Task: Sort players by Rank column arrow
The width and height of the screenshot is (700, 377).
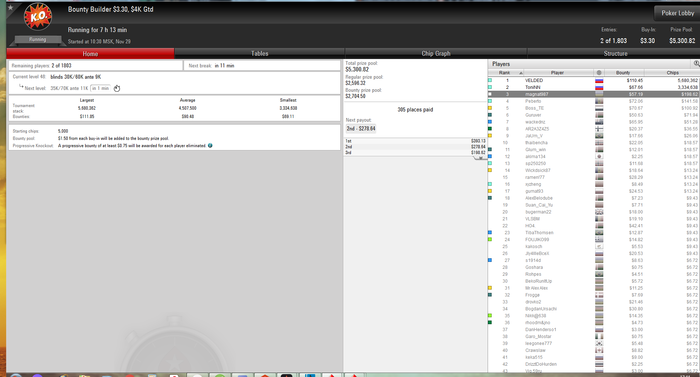Action: pos(521,73)
